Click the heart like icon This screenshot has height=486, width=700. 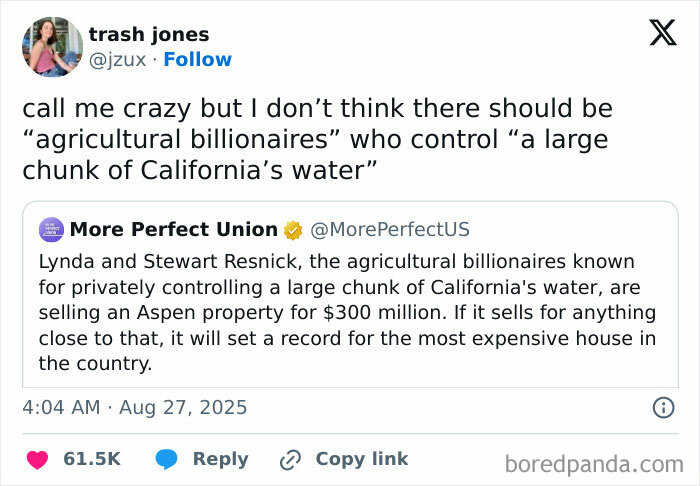[37, 460]
